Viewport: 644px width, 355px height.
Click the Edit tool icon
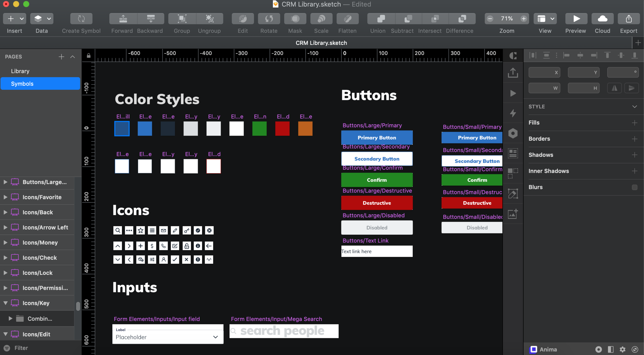click(243, 19)
